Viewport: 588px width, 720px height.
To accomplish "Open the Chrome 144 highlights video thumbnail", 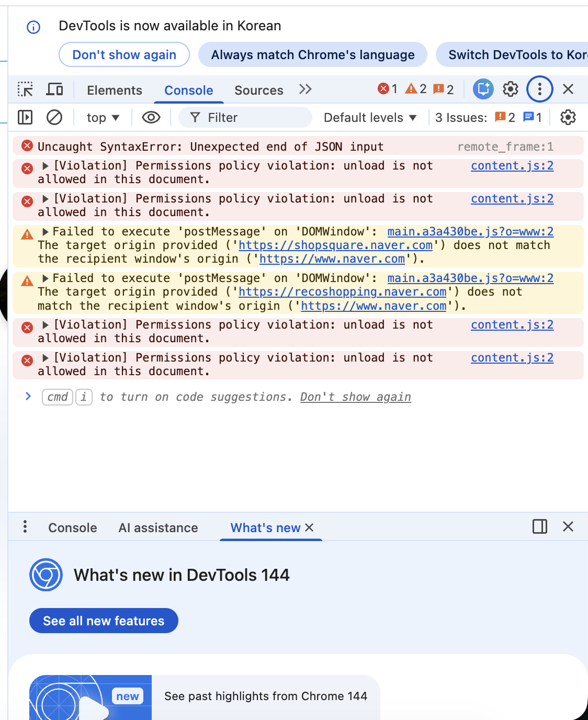I will (91, 697).
